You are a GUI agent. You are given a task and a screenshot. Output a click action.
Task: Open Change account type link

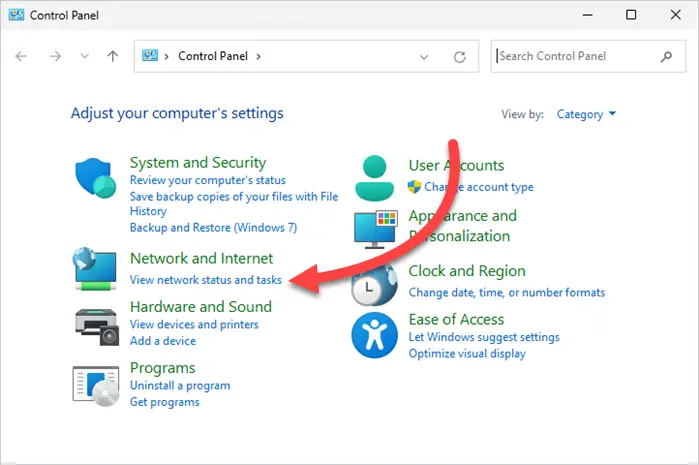pyautogui.click(x=479, y=187)
